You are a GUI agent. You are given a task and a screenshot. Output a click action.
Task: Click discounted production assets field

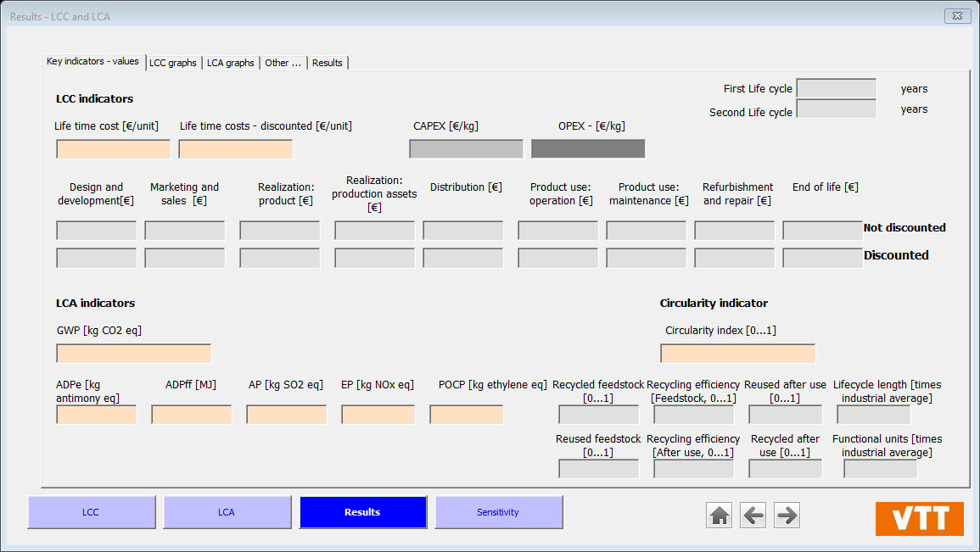(374, 258)
